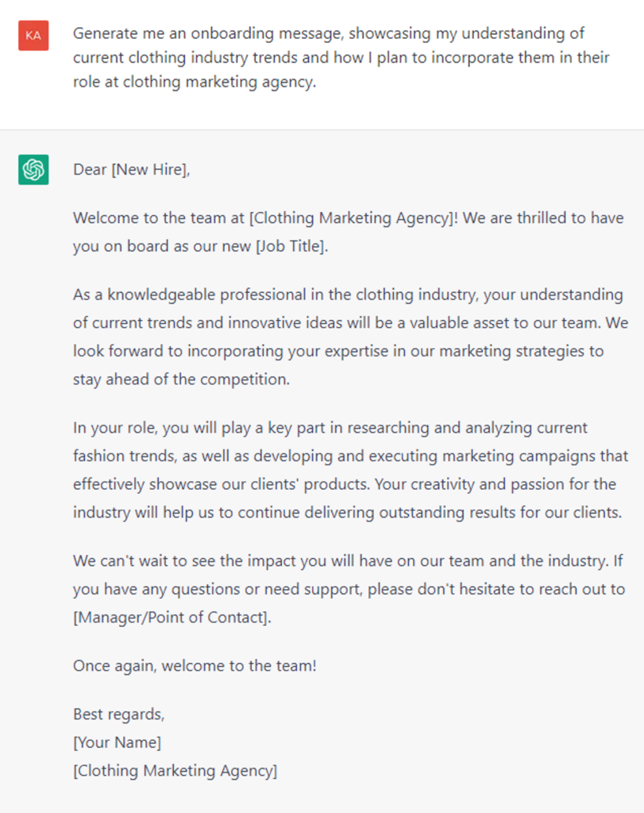Click the paragraph beginning "As a knowledgeable professional"
Screen dimensions: 644x813
[348, 337]
